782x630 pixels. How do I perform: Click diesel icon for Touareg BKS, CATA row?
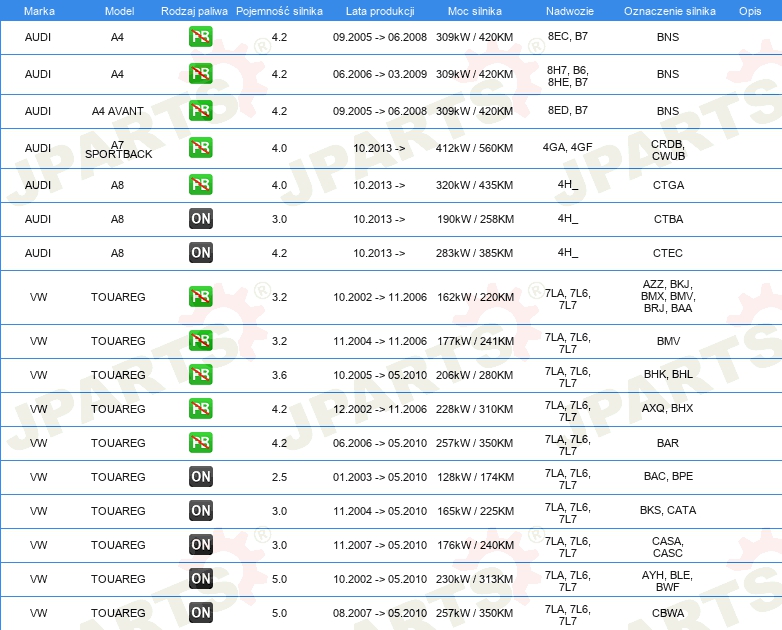click(x=200, y=510)
